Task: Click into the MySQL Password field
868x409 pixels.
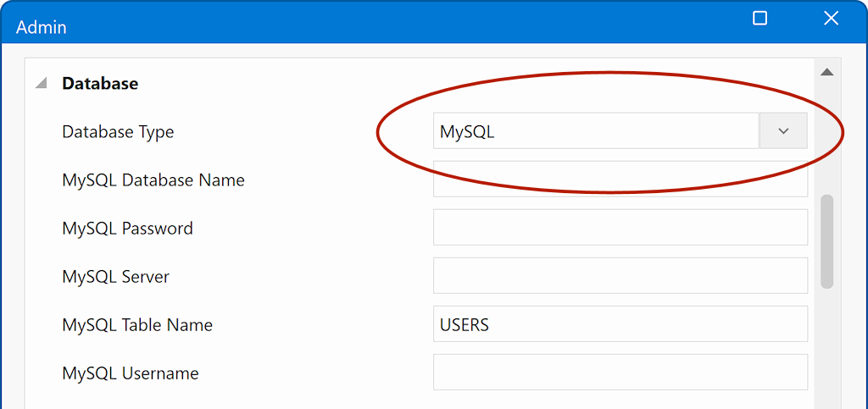Action: [620, 228]
